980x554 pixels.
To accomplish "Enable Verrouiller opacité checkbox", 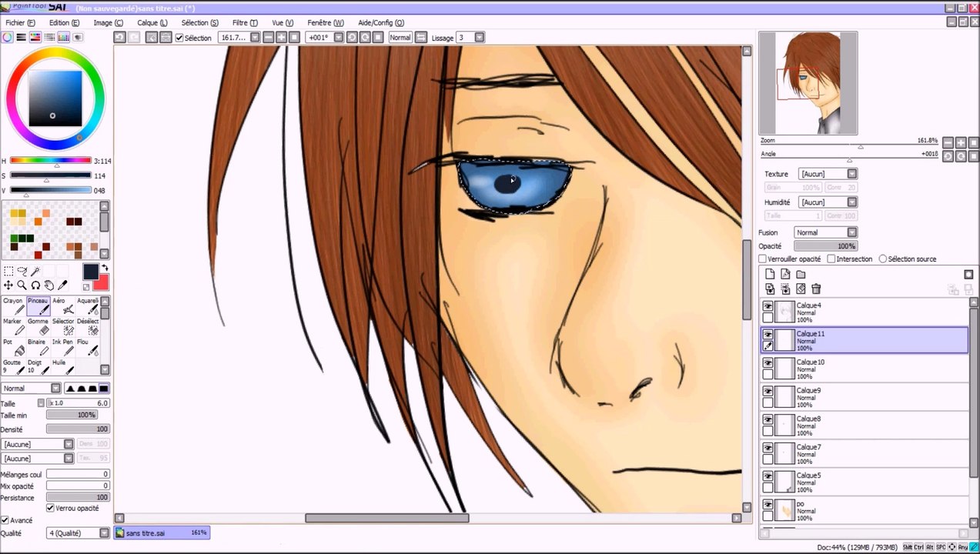I will pos(763,259).
